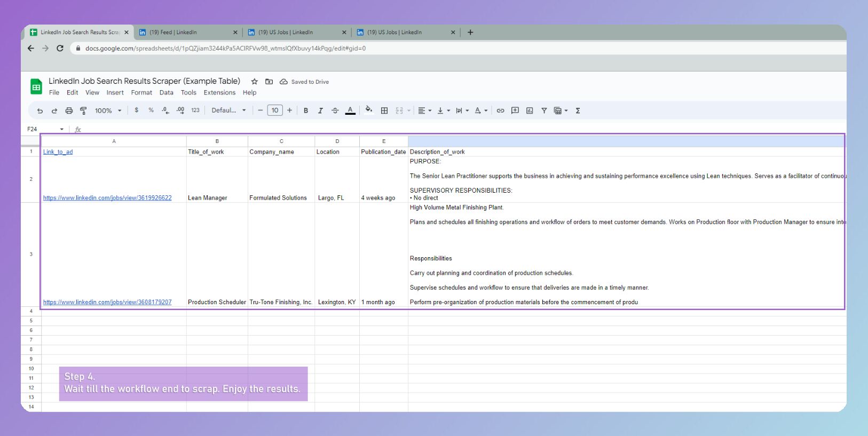Toggle italic formatting

coord(320,110)
